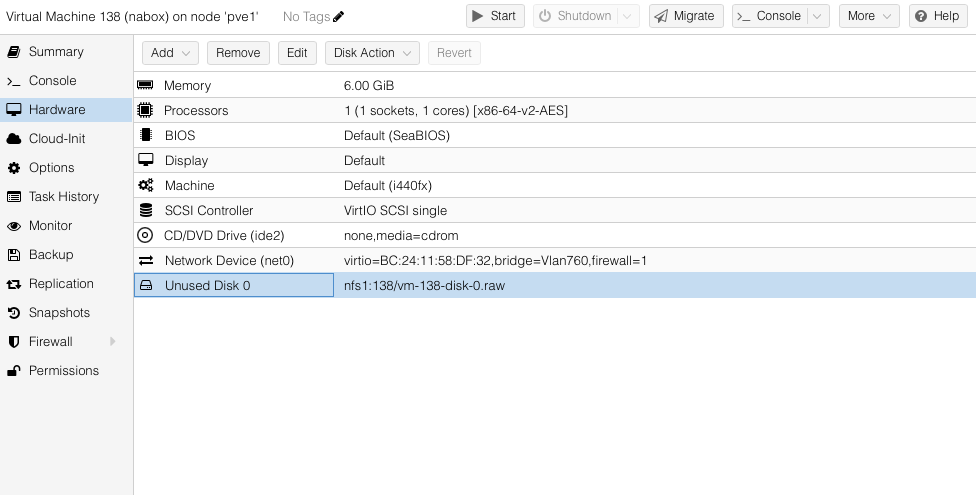This screenshot has width=976, height=495.
Task: Click the Remove button
Action: point(238,53)
